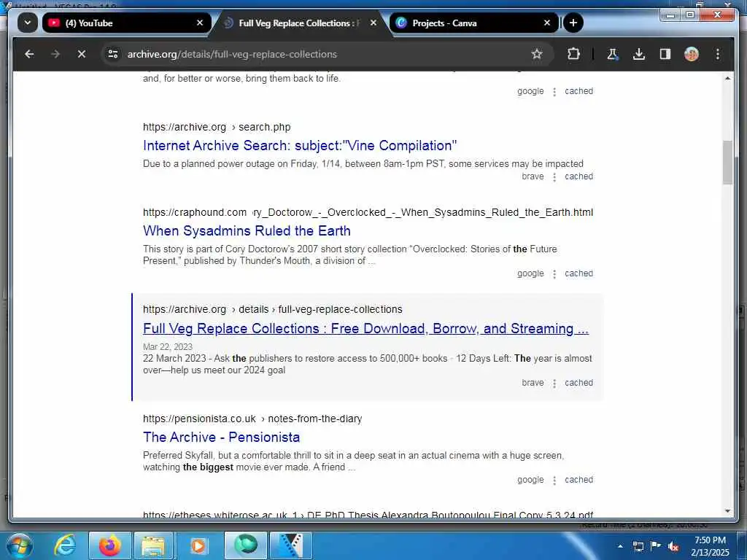The image size is (747, 560).
Task: Open three-dot options for Pensionista result
Action: click(x=554, y=481)
